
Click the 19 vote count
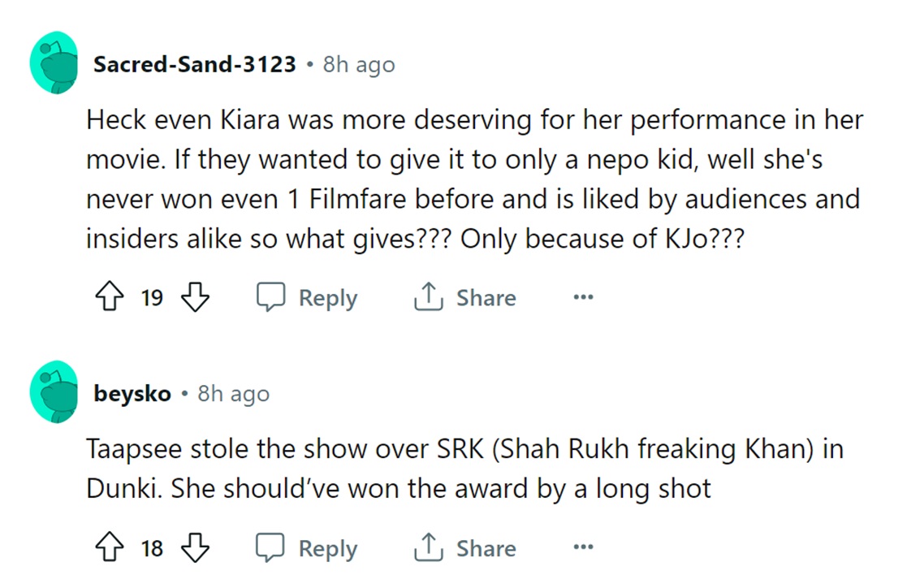click(152, 298)
